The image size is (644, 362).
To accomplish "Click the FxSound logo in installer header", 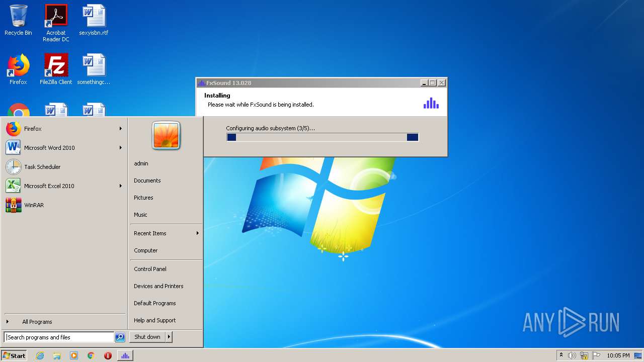I will click(431, 103).
